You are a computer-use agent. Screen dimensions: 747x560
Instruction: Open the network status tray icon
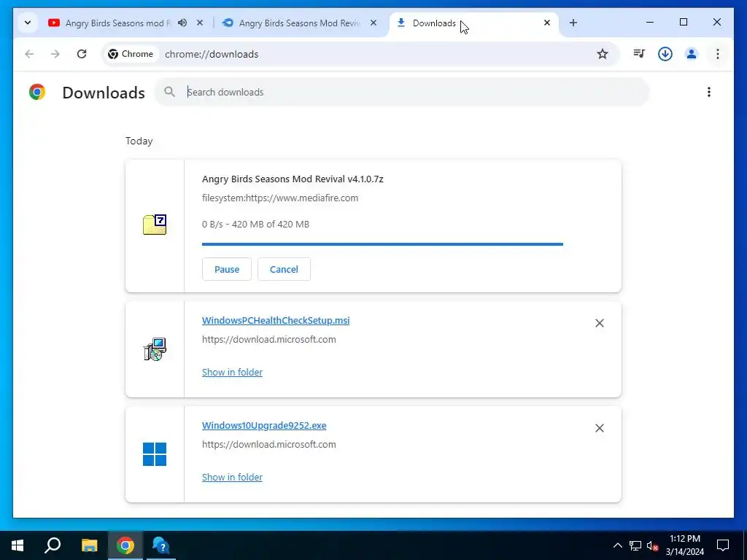pos(635,545)
